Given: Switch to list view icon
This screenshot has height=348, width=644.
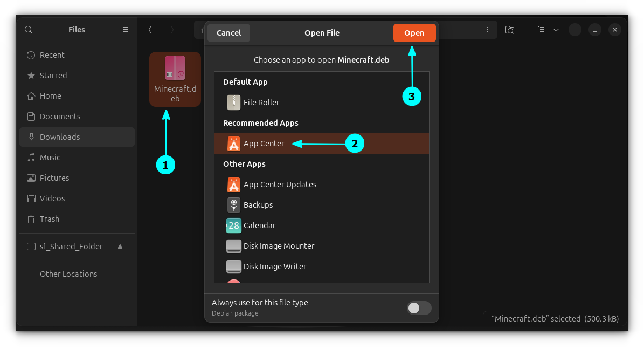Looking at the screenshot, I should point(541,30).
